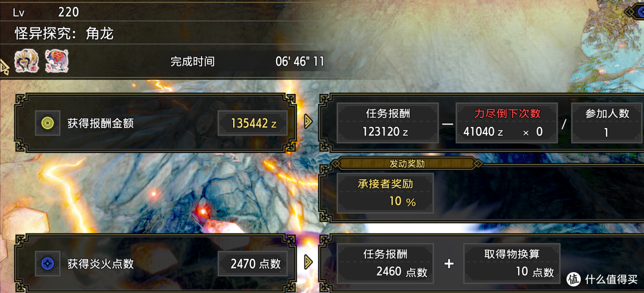644x293 pixels.
Task: Click the 135442 z reward amount
Action: click(x=253, y=123)
